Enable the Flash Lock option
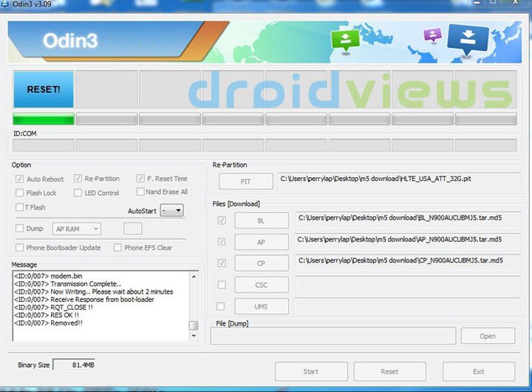This screenshot has height=392, width=532. click(x=19, y=193)
